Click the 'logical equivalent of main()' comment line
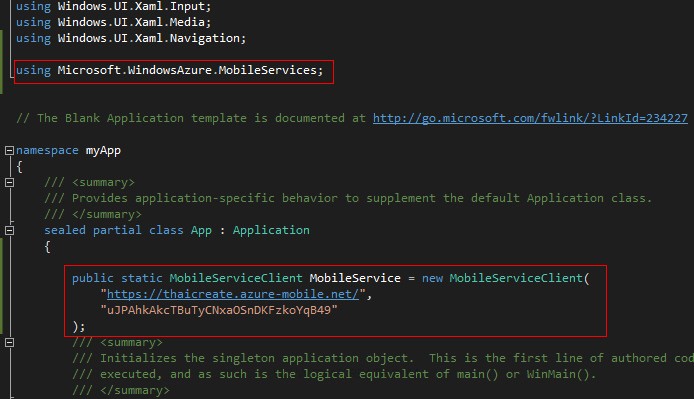 (334, 374)
